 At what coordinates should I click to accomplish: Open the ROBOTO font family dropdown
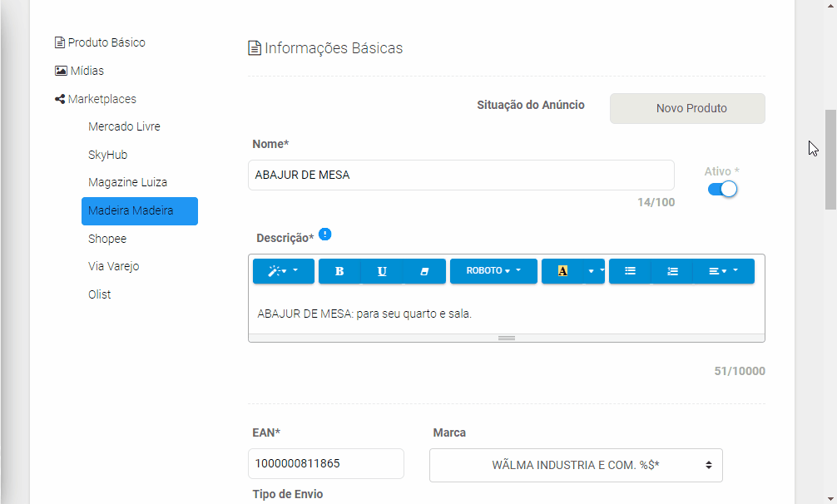[493, 271]
